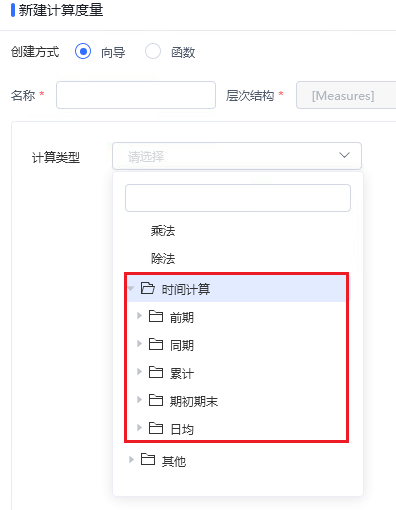
Task: Click the folder icon next to 其他
Action: pos(148,459)
